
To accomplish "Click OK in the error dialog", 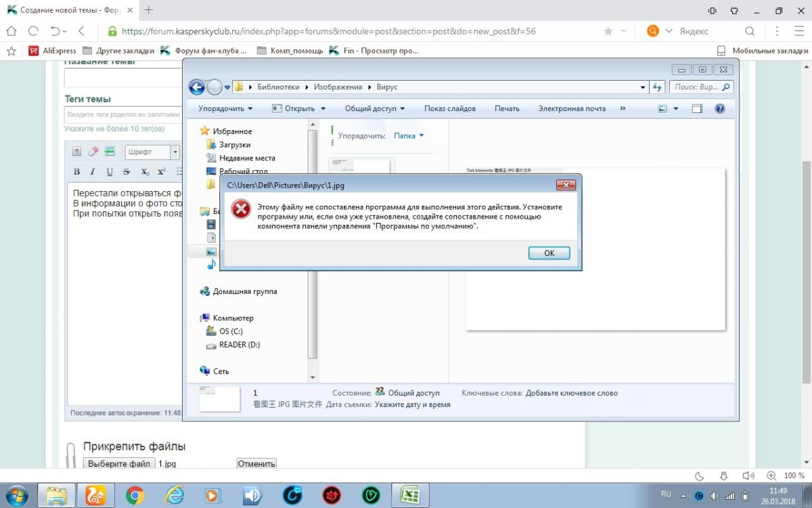I will (x=549, y=253).
